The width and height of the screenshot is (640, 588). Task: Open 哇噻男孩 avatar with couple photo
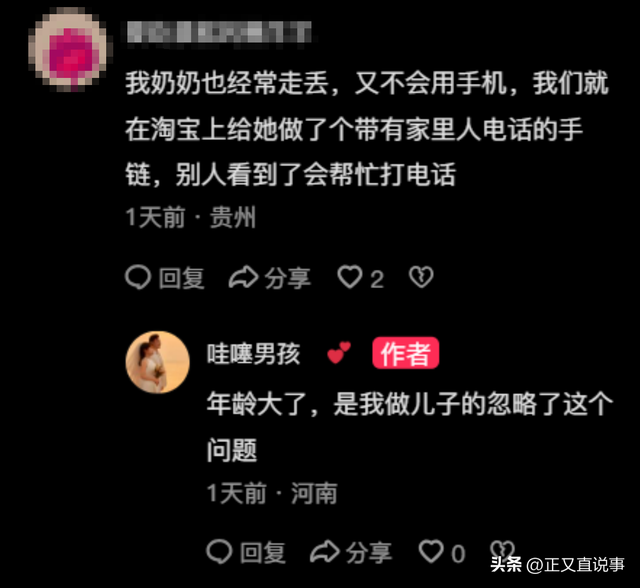[158, 362]
